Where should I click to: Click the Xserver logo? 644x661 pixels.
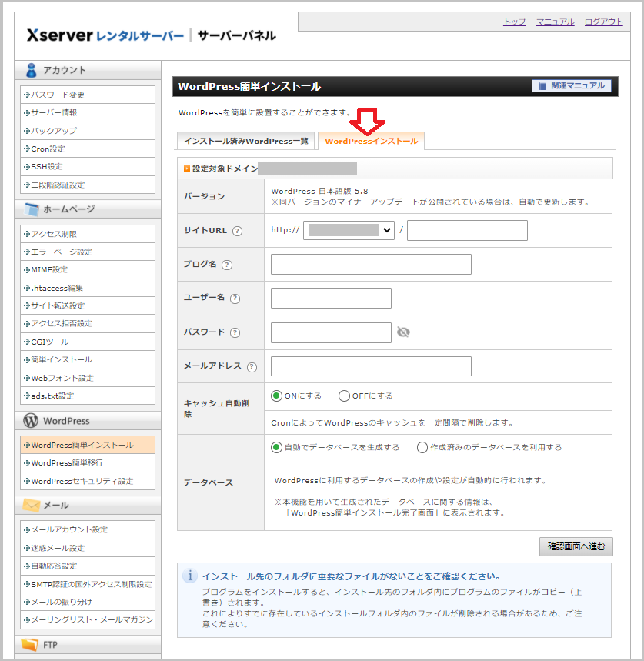point(105,35)
